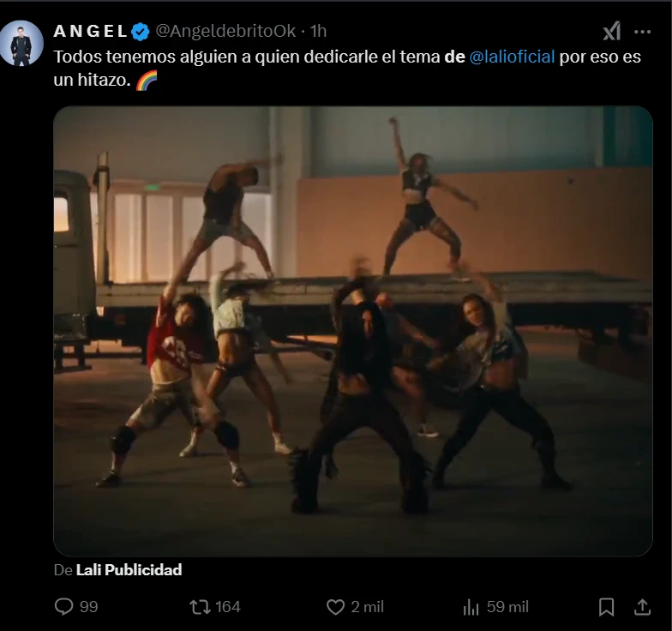Open the tweet via the 1h timestamp
Viewport: 672px width, 631px height.
click(x=318, y=32)
